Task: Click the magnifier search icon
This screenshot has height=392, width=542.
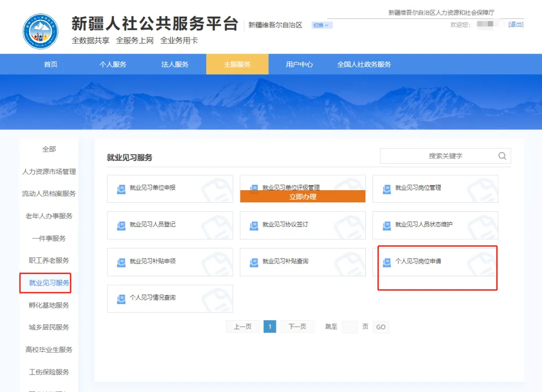Action: pos(502,156)
